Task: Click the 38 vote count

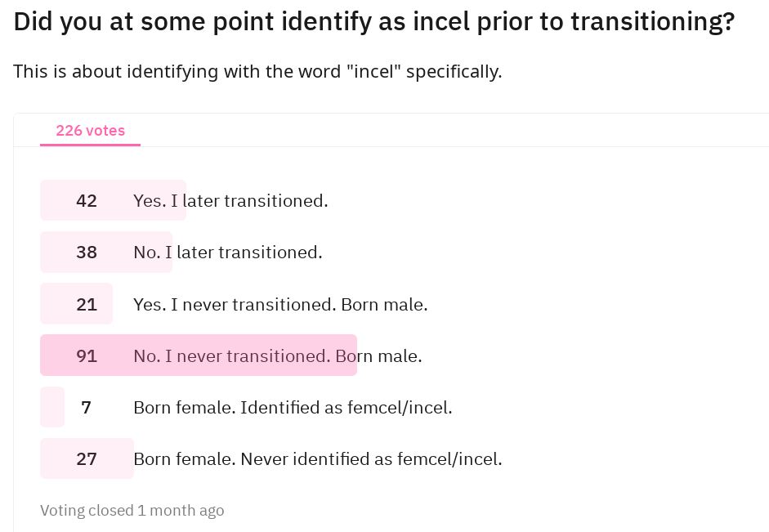Action: (x=87, y=252)
